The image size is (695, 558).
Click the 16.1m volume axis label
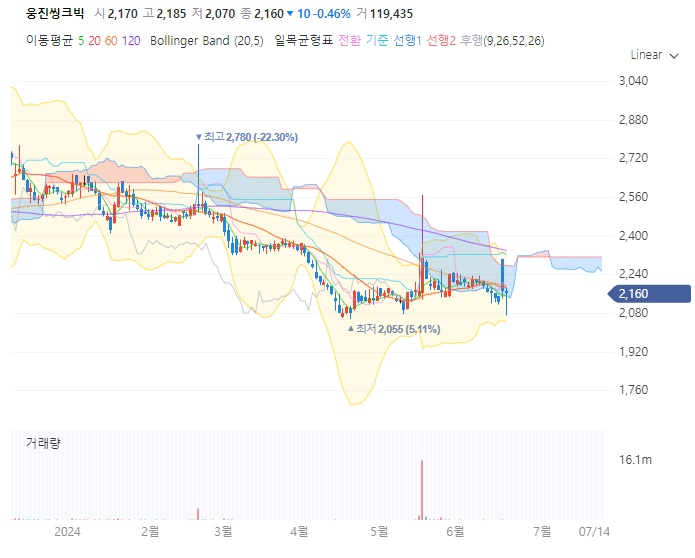635,460
